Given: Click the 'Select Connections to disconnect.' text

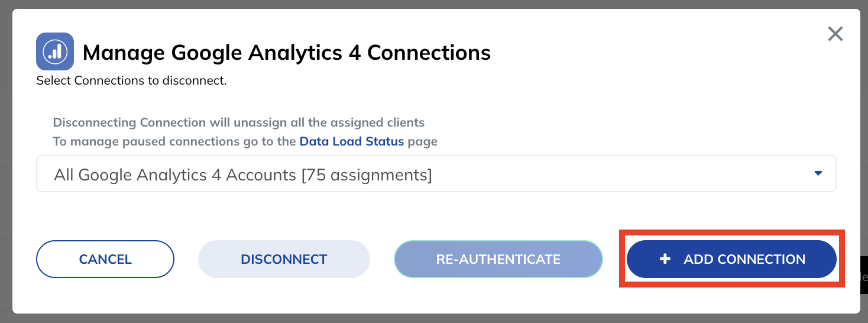Looking at the screenshot, I should 131,80.
